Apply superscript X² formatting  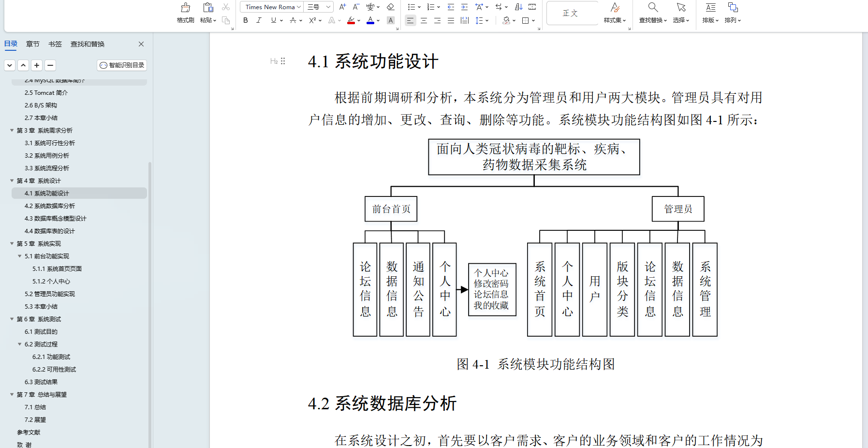click(313, 20)
